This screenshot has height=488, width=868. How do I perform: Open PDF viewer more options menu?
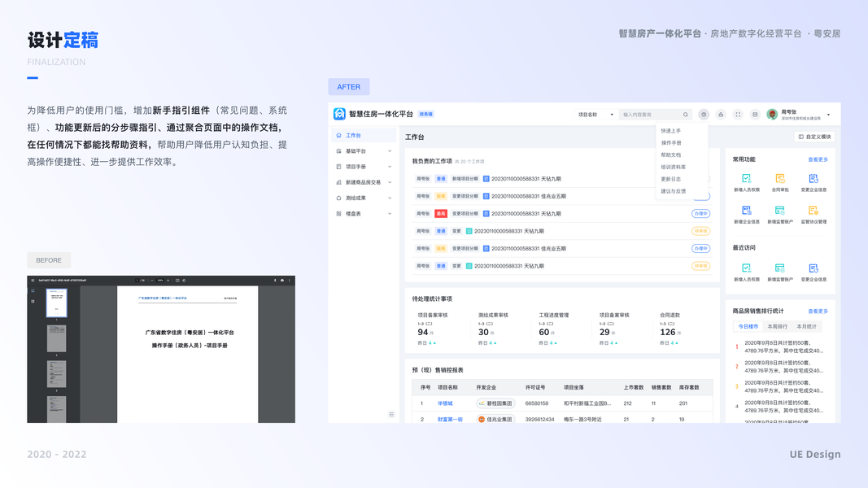click(x=290, y=281)
